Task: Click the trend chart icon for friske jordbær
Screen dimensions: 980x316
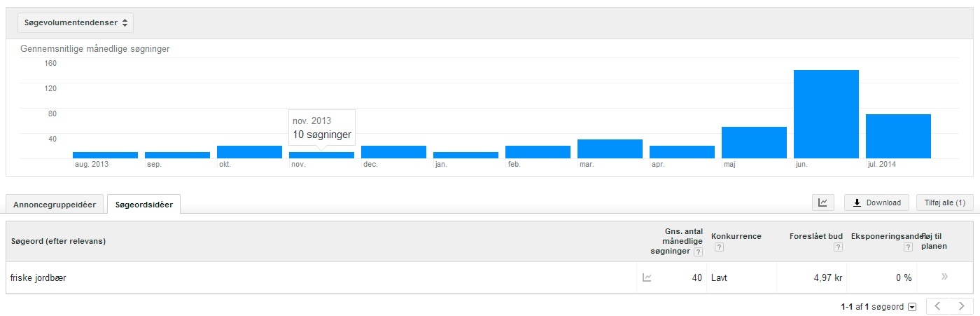Action: [x=647, y=277]
